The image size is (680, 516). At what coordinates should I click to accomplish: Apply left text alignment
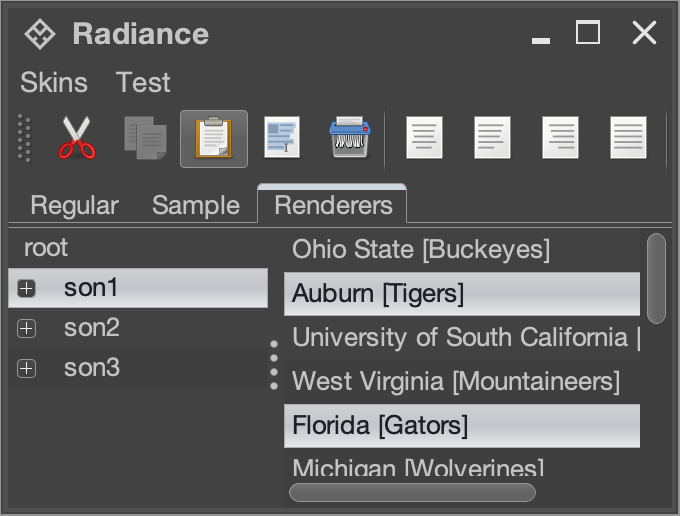pos(492,137)
